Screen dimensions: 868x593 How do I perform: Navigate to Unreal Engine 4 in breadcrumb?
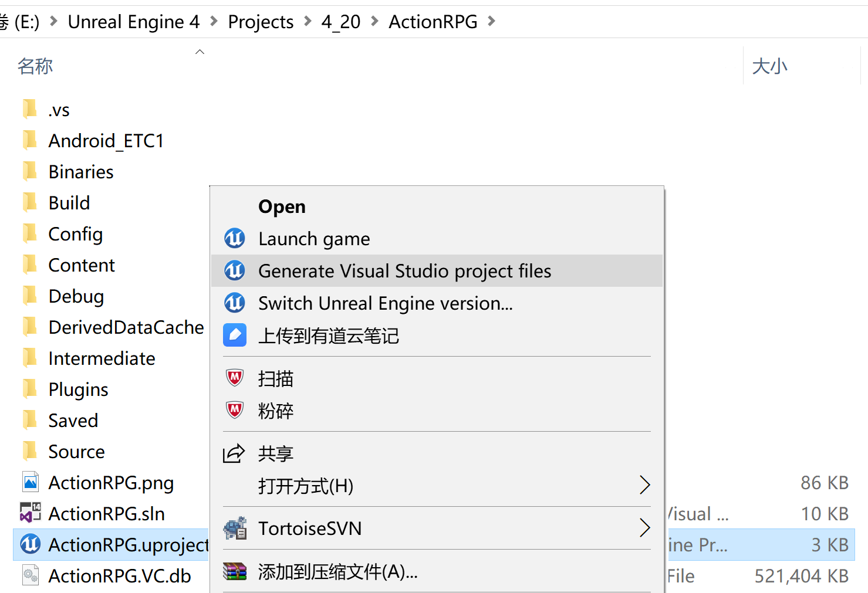coord(133,22)
